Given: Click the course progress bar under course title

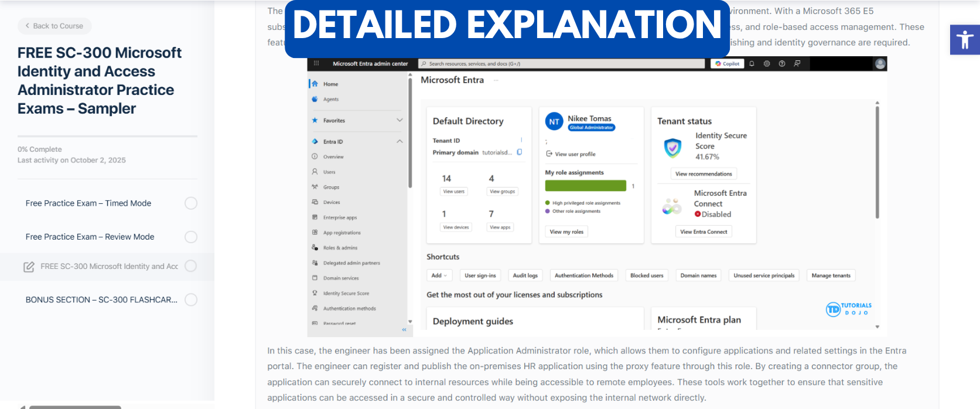Looking at the screenshot, I should (x=107, y=136).
